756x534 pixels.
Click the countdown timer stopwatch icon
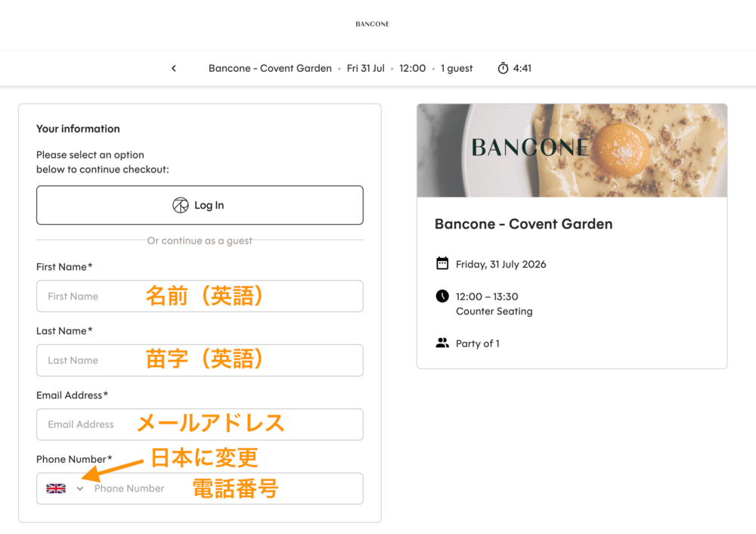coord(503,68)
